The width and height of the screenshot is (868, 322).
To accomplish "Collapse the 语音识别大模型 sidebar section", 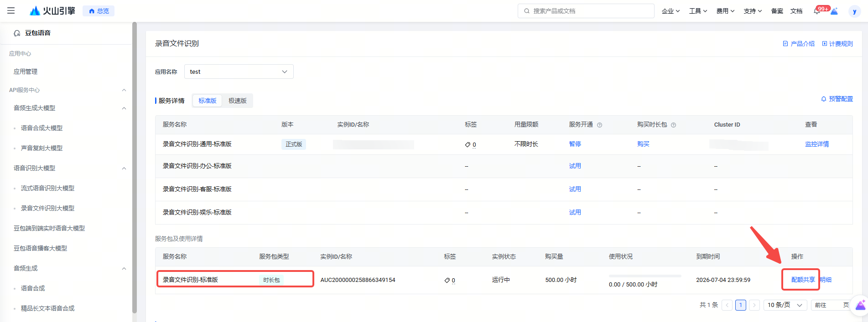I will pyautogui.click(x=124, y=169).
